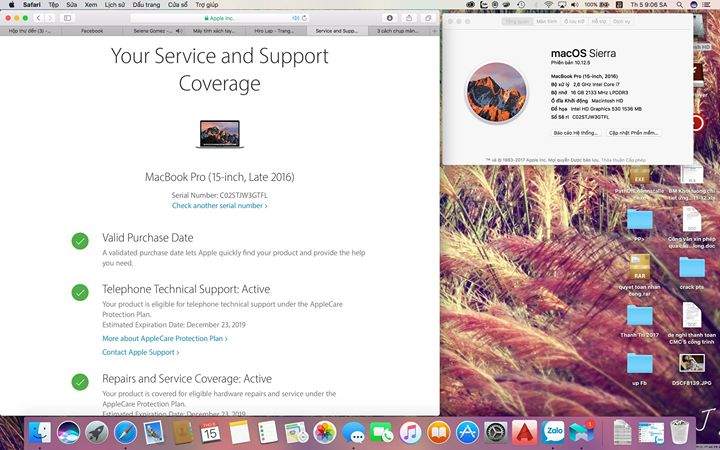The height and width of the screenshot is (450, 720).
Task: Switch to 3 cách chụp màn tab
Action: [x=398, y=31]
